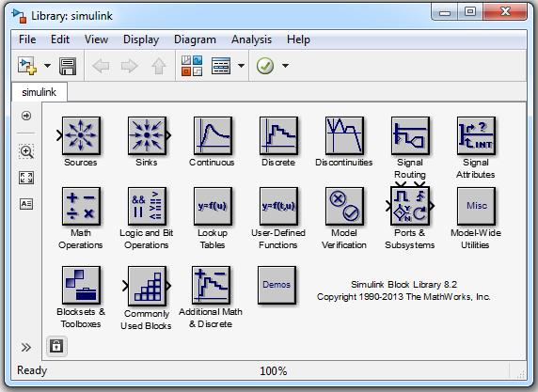Open the Sources block library

pyautogui.click(x=81, y=135)
